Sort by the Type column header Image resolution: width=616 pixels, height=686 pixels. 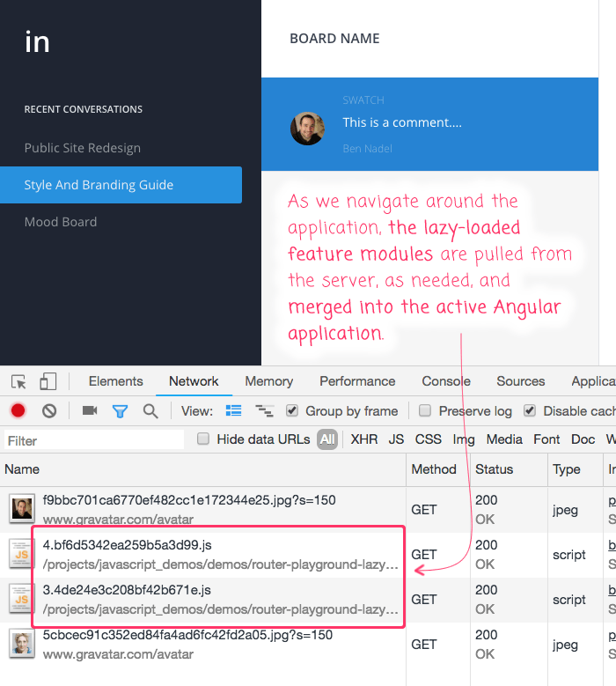tap(576, 469)
